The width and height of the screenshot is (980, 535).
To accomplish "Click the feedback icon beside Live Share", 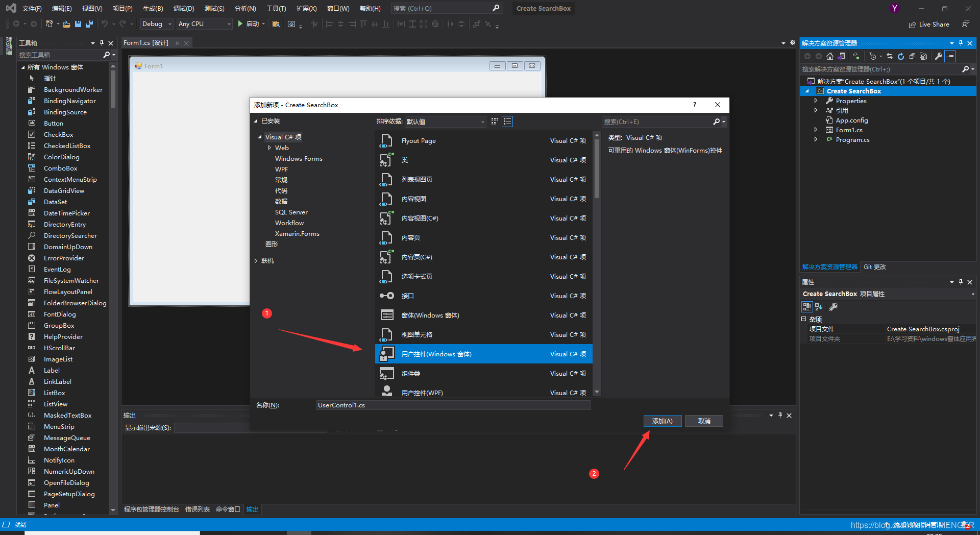I will 966,24.
